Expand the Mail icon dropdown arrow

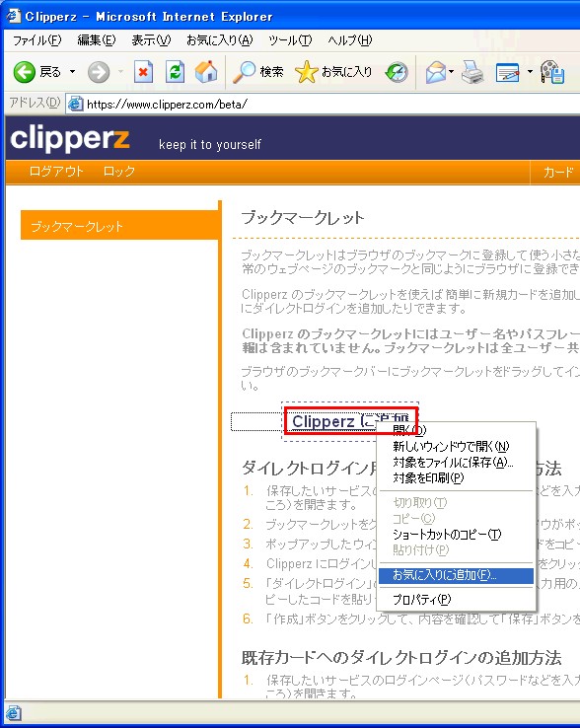[451, 72]
